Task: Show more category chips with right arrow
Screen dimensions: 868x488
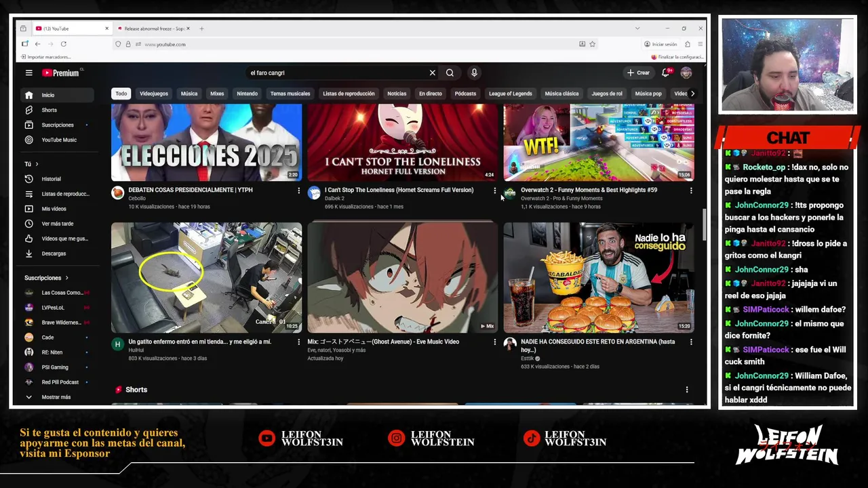Action: pos(692,94)
